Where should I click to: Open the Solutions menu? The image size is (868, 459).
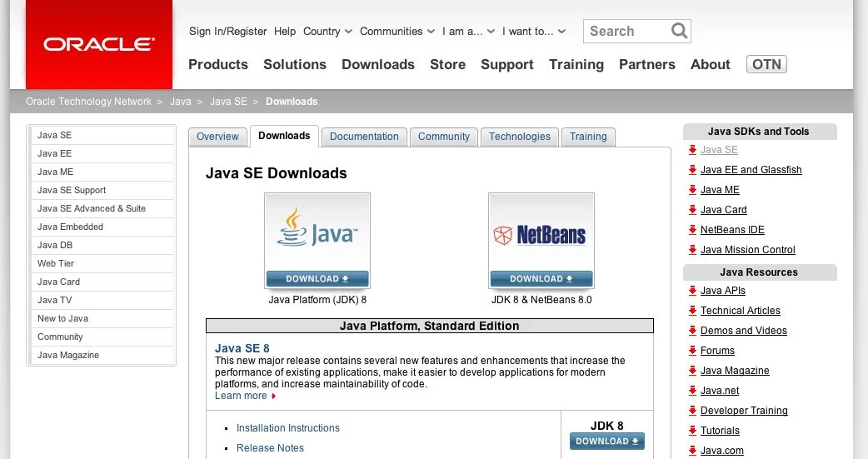point(295,64)
